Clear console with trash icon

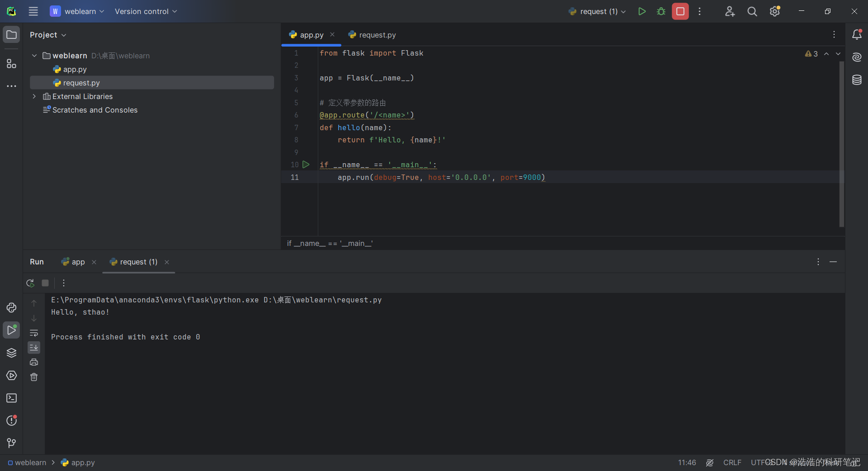(34, 377)
